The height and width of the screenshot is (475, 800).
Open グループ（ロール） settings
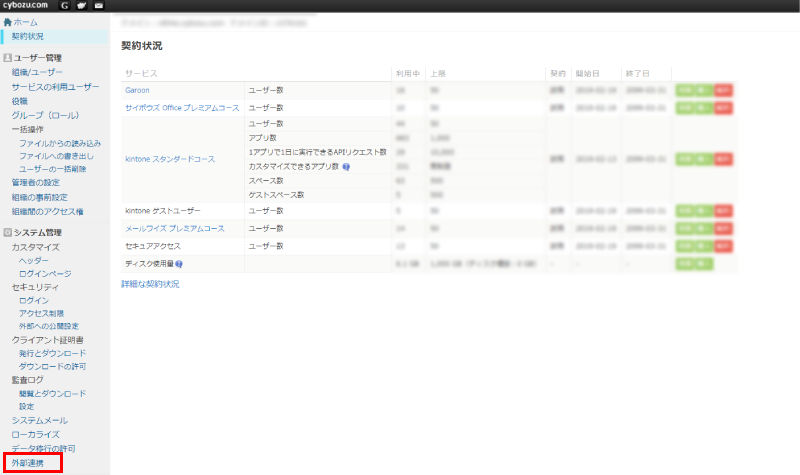(x=45, y=115)
